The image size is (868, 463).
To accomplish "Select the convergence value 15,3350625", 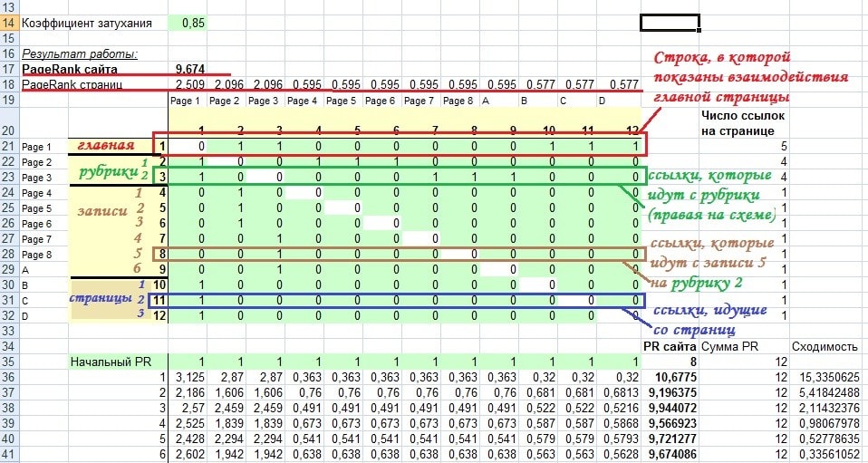I will pyautogui.click(x=828, y=378).
